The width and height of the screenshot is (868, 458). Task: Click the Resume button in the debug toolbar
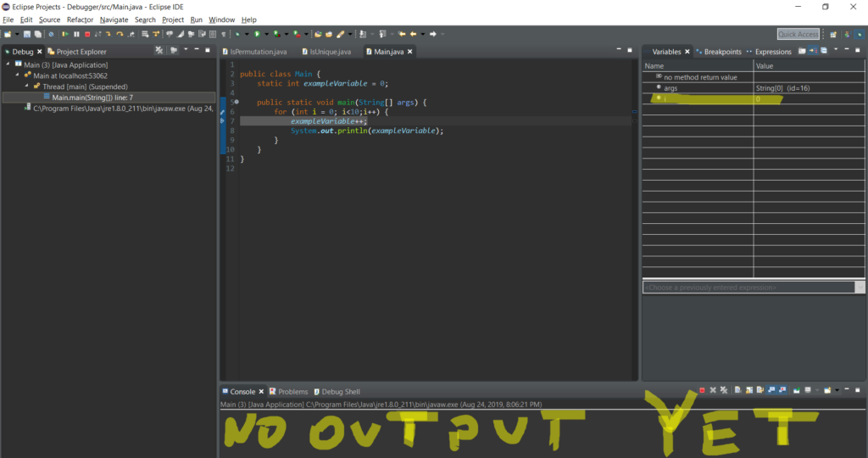point(65,34)
